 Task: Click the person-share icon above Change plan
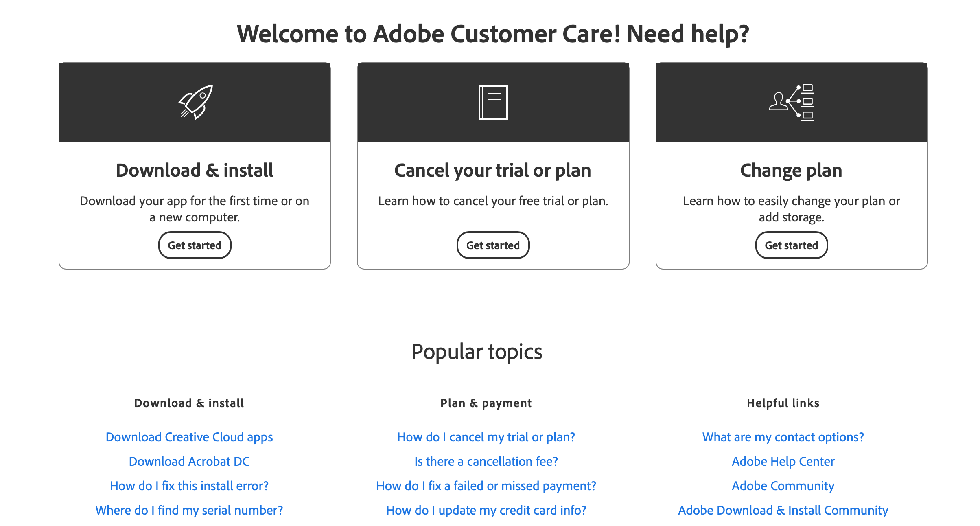(x=791, y=102)
